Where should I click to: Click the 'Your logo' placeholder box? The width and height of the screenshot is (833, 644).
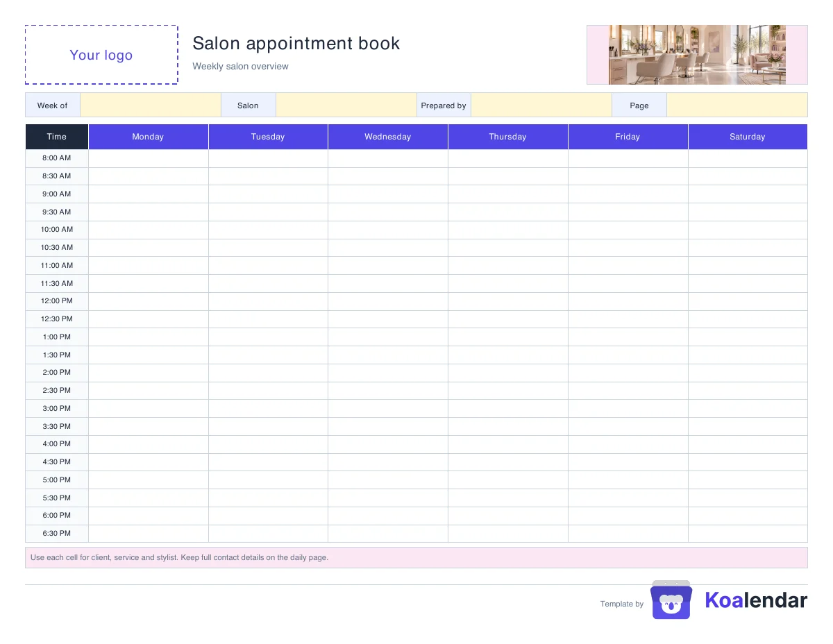click(x=101, y=55)
